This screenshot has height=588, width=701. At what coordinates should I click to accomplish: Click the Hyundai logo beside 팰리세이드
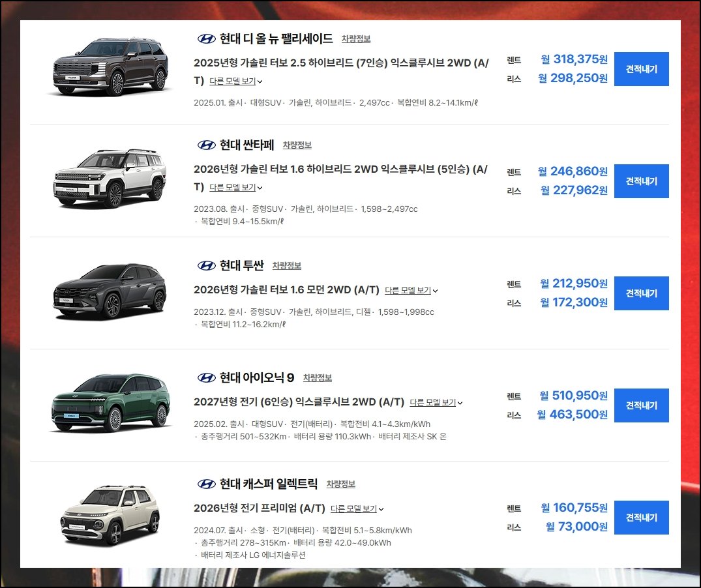(207, 39)
